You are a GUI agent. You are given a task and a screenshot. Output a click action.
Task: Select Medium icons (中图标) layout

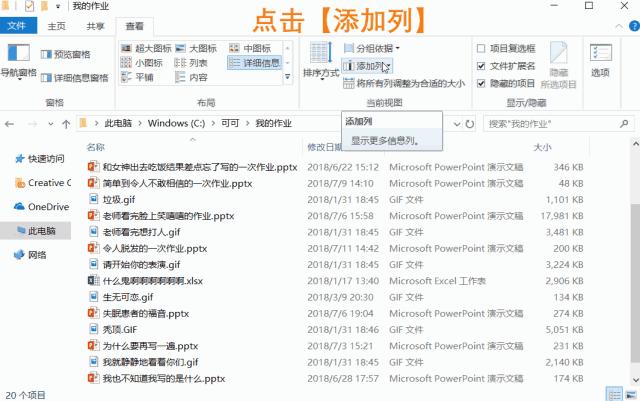(x=250, y=49)
